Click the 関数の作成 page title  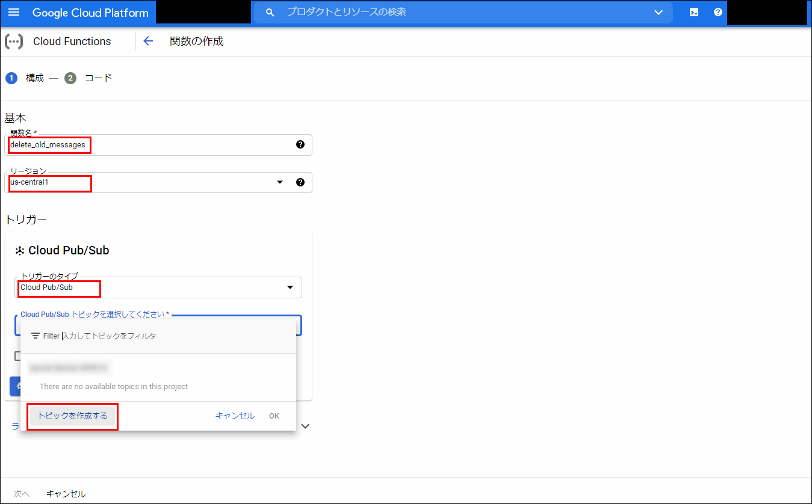click(197, 41)
